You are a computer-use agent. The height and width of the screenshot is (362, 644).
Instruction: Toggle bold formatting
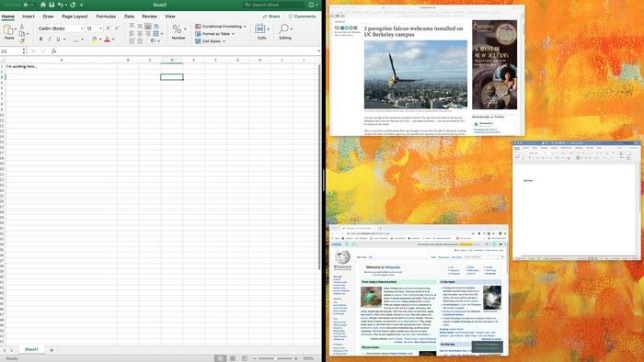[x=40, y=40]
